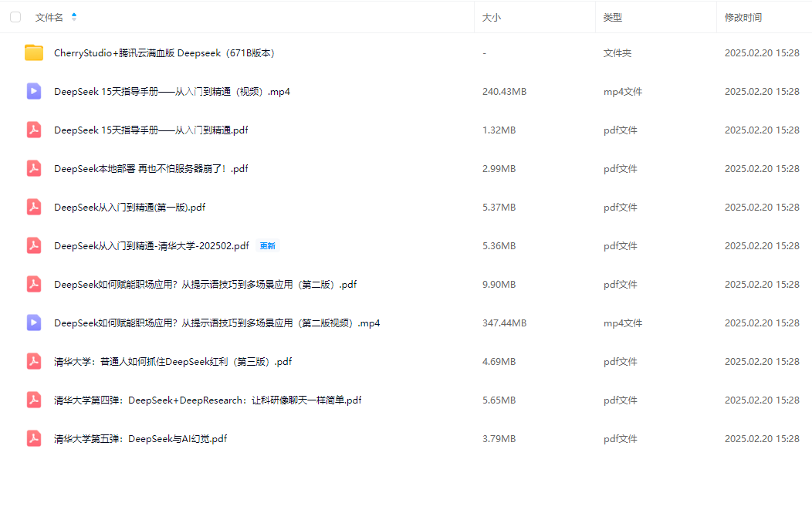Open DeepSeek 15天指导手册——从入门到精通.pdf

(x=151, y=130)
